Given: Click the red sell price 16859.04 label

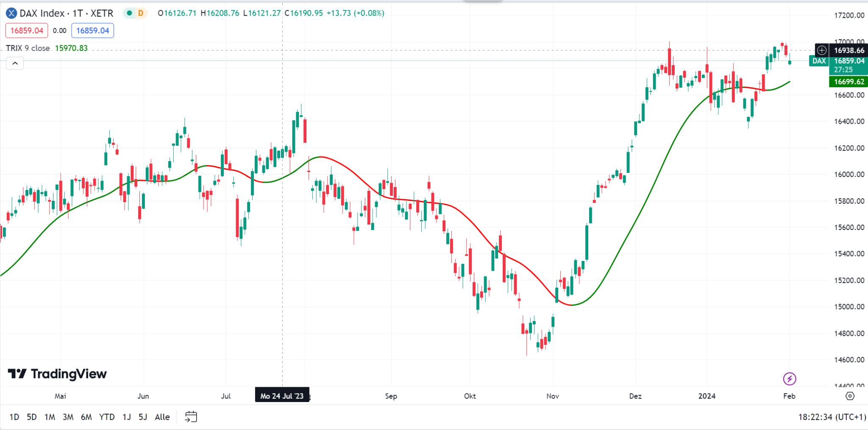Looking at the screenshot, I should (x=26, y=30).
